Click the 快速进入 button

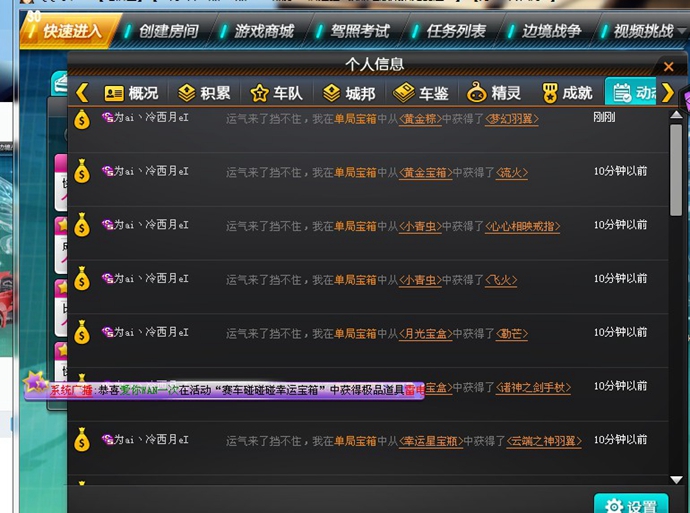(70, 31)
